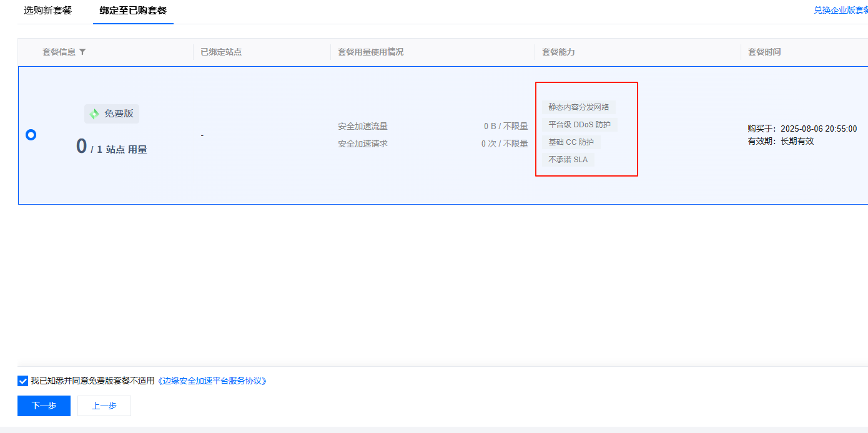Select the 基础 CC 防护 tag
This screenshot has width=868, height=433.
[x=571, y=142]
